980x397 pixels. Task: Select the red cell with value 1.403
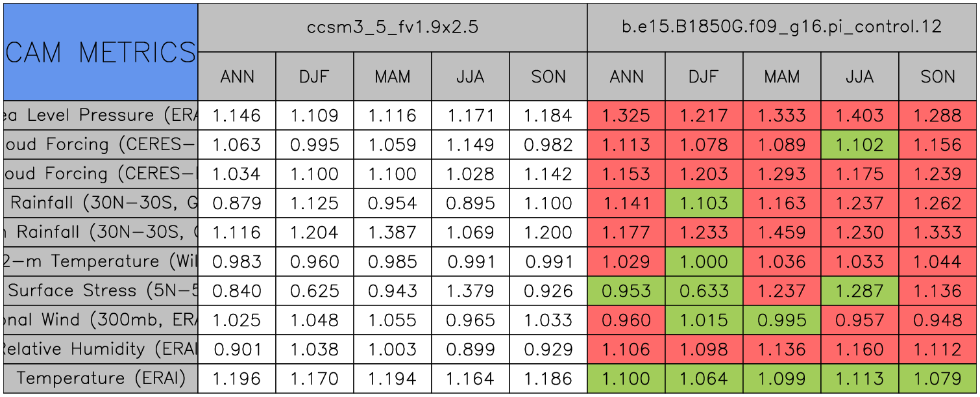point(859,116)
